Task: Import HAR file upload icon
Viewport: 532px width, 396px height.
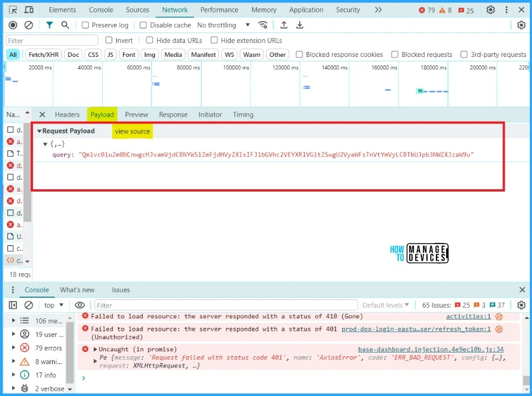Action: point(284,25)
